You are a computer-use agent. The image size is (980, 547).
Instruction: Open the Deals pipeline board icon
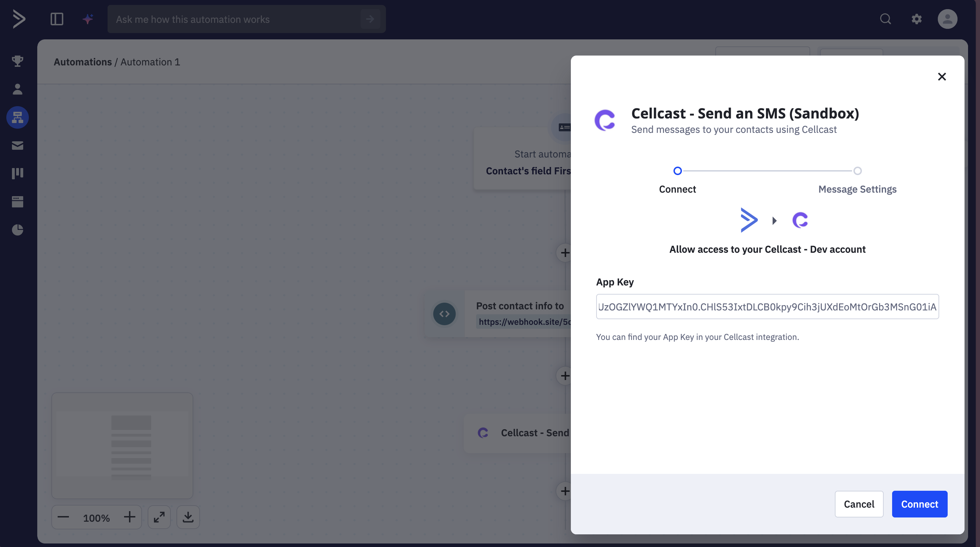click(x=18, y=173)
